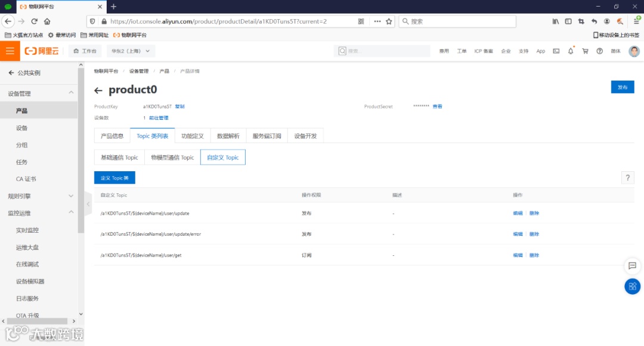Open the Firefox account icon
Viewport: 644px width, 346px height.
(x=607, y=21)
